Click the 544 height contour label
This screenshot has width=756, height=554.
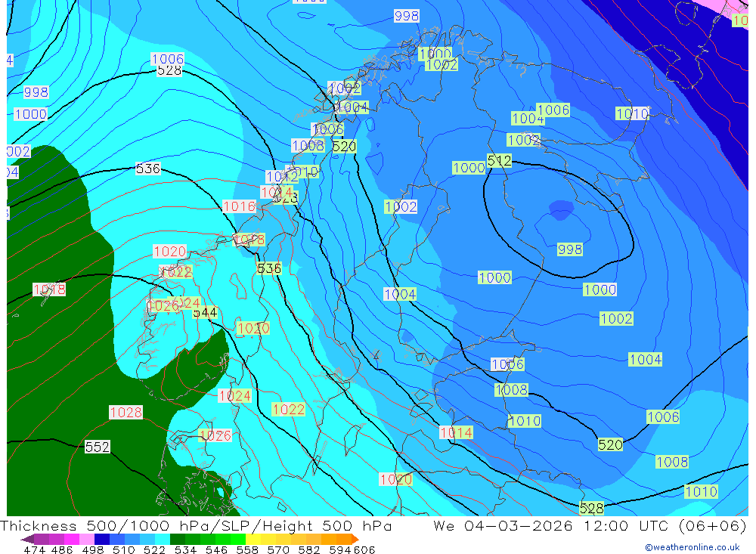point(205,313)
